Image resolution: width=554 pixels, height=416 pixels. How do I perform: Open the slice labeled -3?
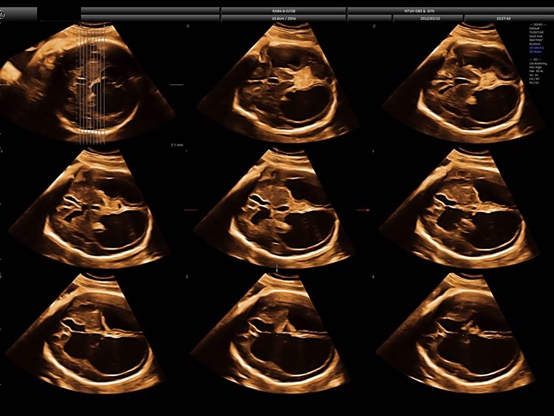coord(278,82)
